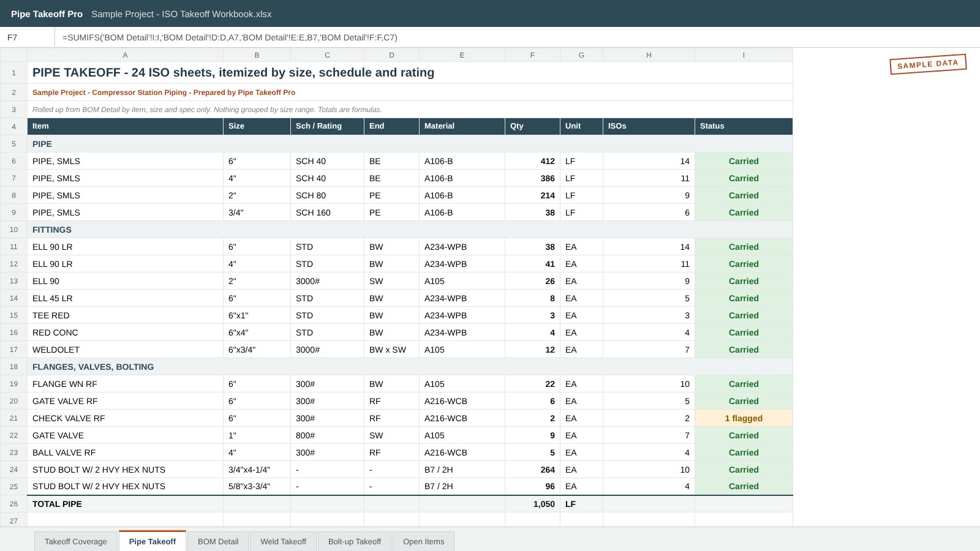Image resolution: width=980 pixels, height=551 pixels.
Task: Select the PIPE section heading row
Action: 410,144
